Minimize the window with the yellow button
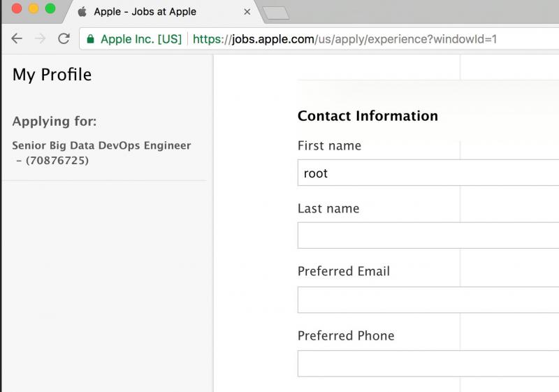 click(34, 9)
